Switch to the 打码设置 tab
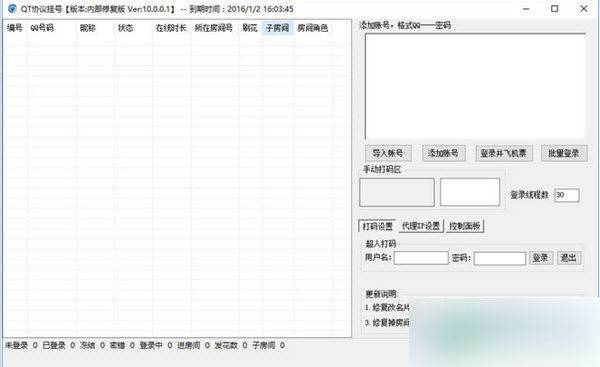 [377, 226]
